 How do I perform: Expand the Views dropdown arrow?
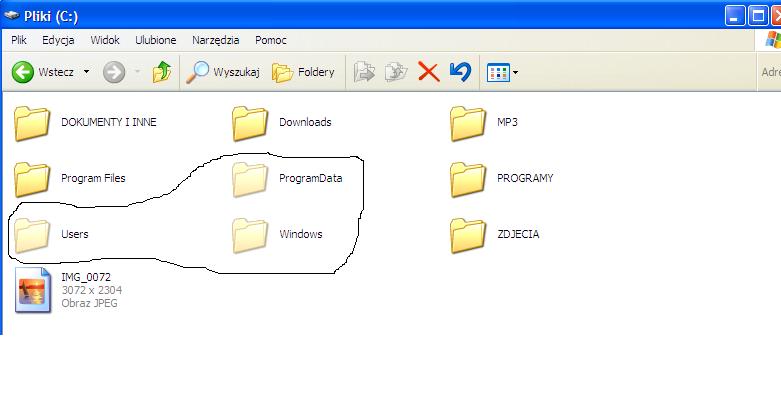click(x=515, y=73)
